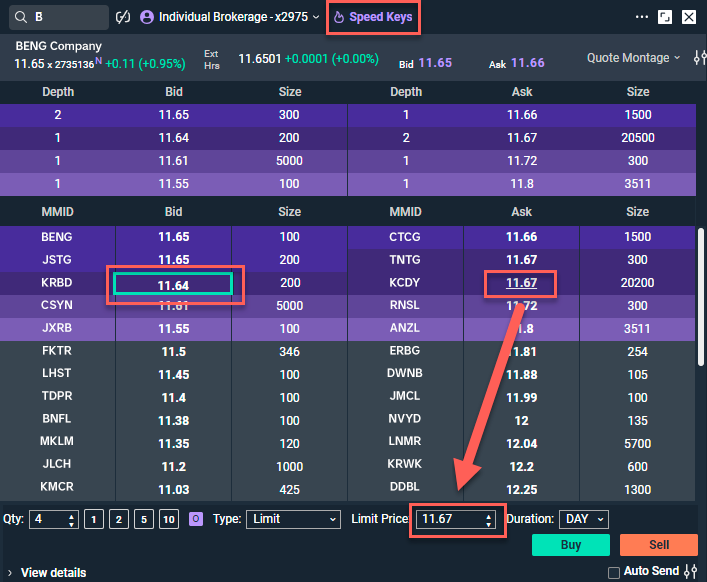Open the Quote Montage view dropdown

(633, 58)
